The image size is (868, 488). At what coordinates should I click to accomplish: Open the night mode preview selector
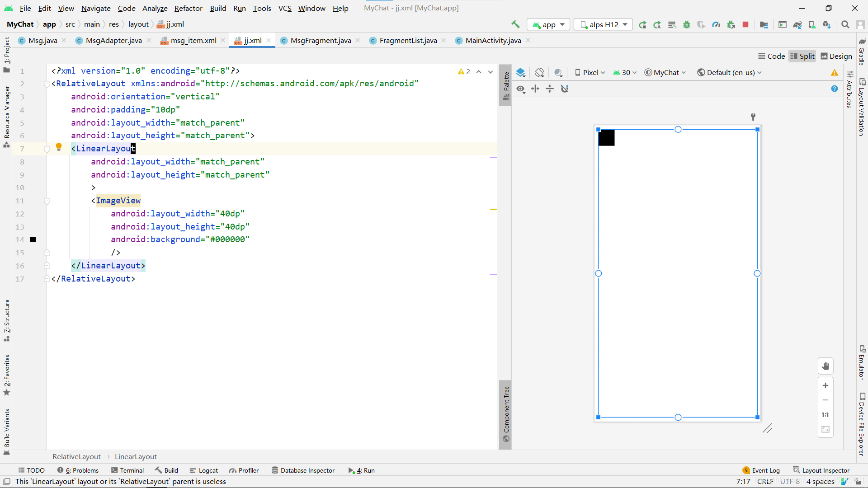(x=558, y=72)
